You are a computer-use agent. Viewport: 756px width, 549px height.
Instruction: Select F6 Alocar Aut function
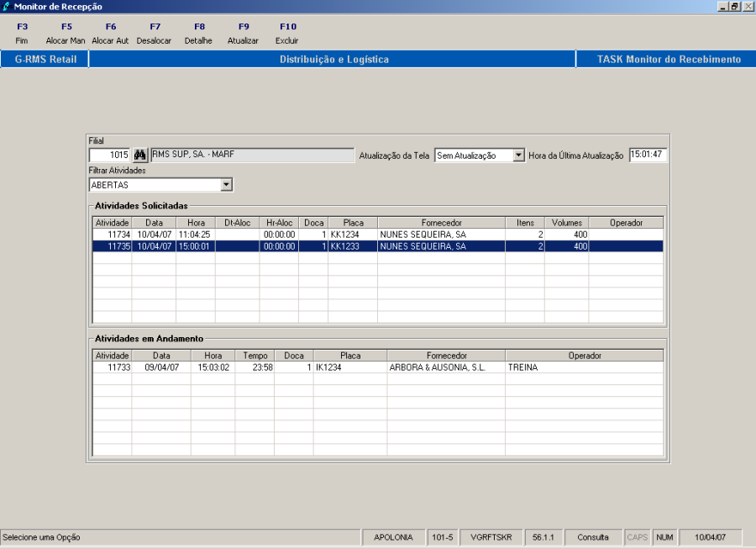(x=110, y=34)
